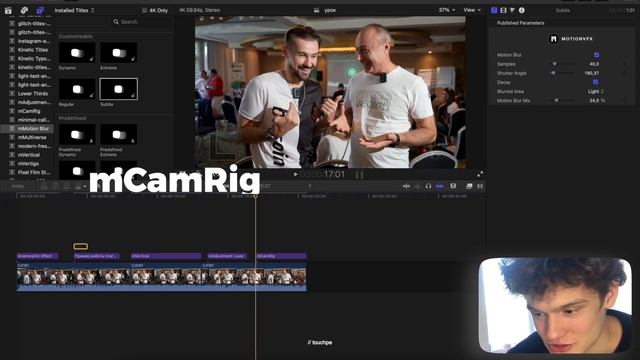Adjust the Samples slider
The width and height of the screenshot is (640, 360).
(564, 64)
